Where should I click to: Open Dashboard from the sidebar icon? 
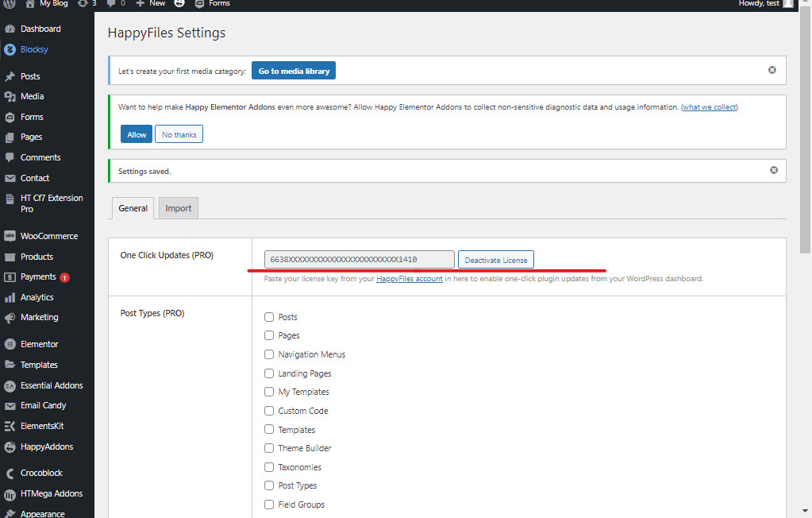[x=10, y=29]
